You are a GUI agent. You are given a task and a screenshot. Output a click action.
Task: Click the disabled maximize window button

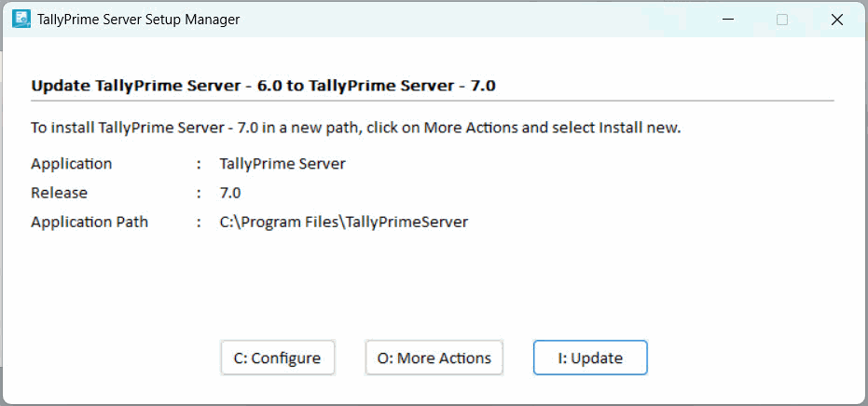(x=782, y=20)
